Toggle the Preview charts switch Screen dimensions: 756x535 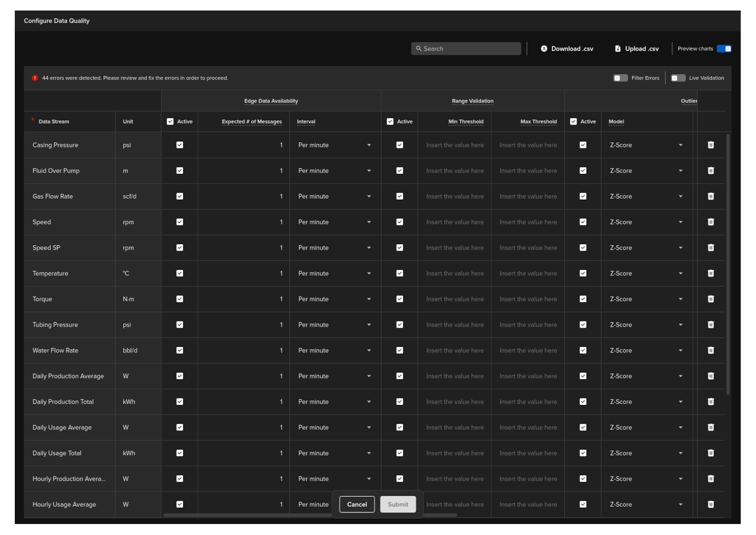coord(724,49)
